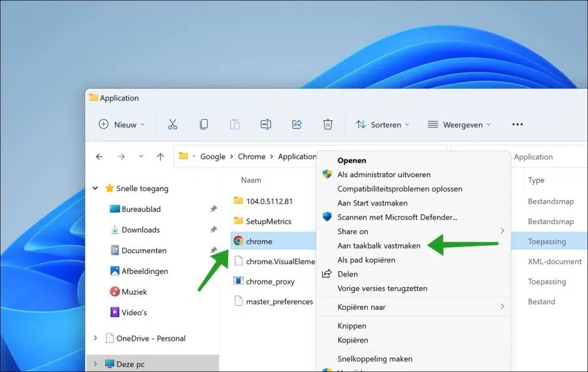Screen dimensions: 588x372
Task: Click the chrome_proxy application icon
Action: click(238, 280)
